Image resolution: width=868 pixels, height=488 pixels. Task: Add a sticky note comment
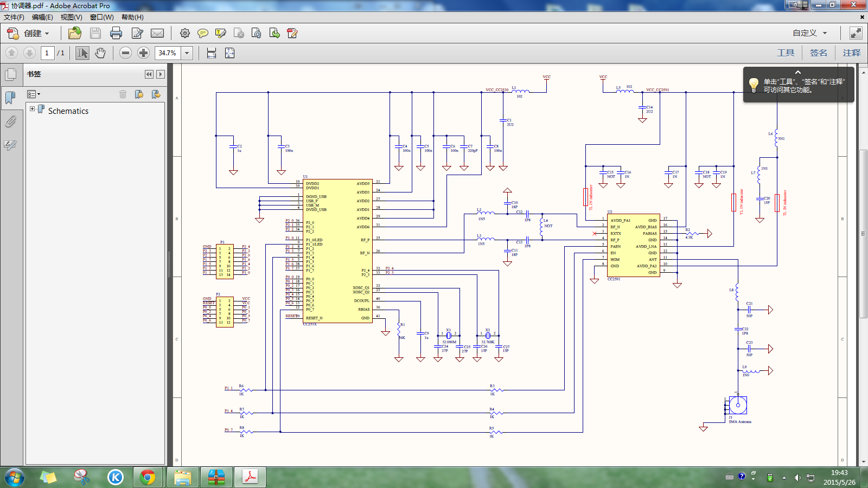[x=202, y=34]
